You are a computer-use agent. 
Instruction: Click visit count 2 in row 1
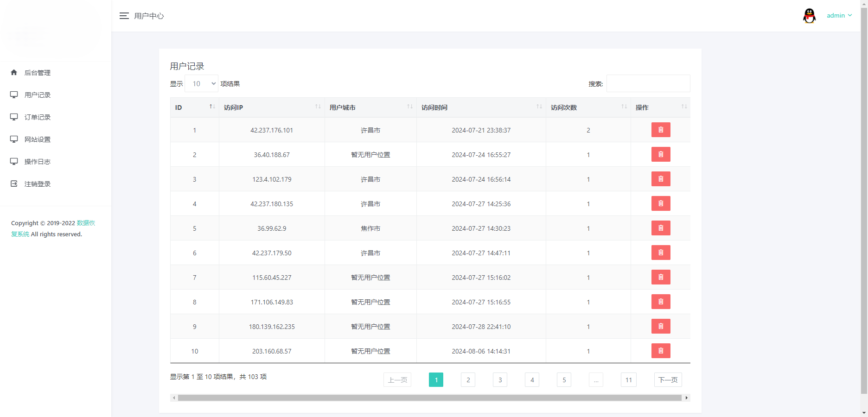pyautogui.click(x=588, y=130)
